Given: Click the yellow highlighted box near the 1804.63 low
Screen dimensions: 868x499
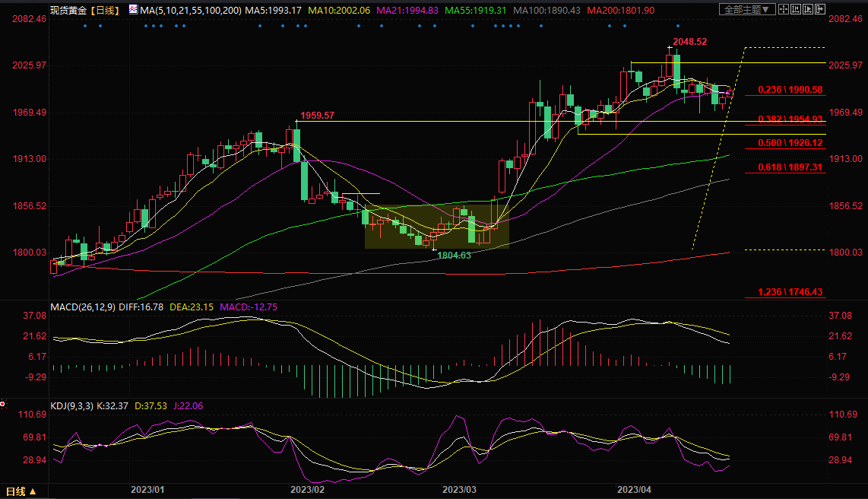Looking at the screenshot, I should tap(436, 226).
